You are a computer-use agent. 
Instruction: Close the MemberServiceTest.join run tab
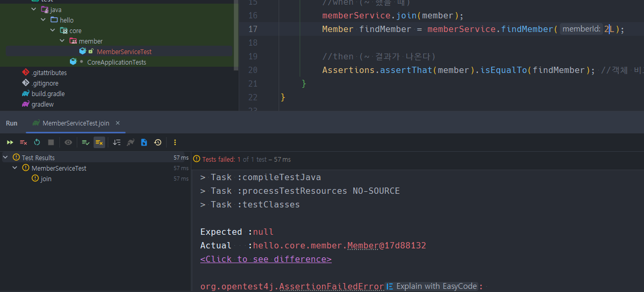point(118,123)
